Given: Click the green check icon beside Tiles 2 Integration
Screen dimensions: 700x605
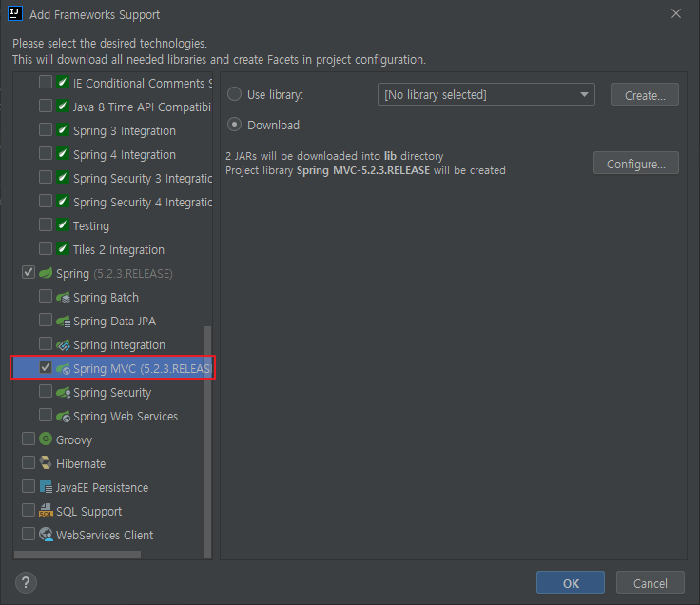Looking at the screenshot, I should pyautogui.click(x=63, y=248).
